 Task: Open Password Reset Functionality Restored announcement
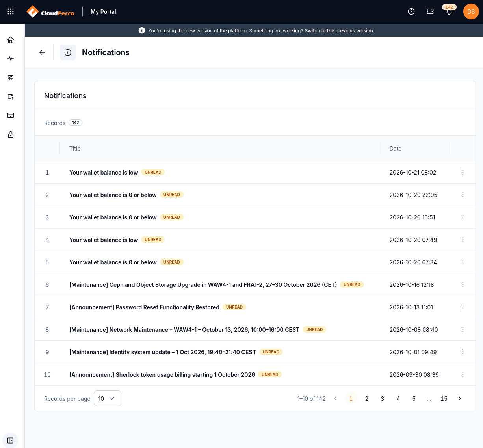point(144,307)
